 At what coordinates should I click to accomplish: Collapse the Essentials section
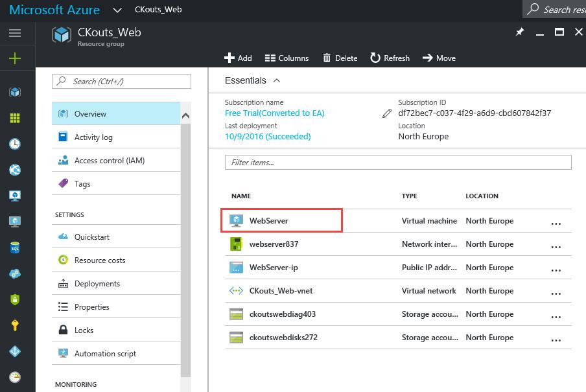coord(277,80)
